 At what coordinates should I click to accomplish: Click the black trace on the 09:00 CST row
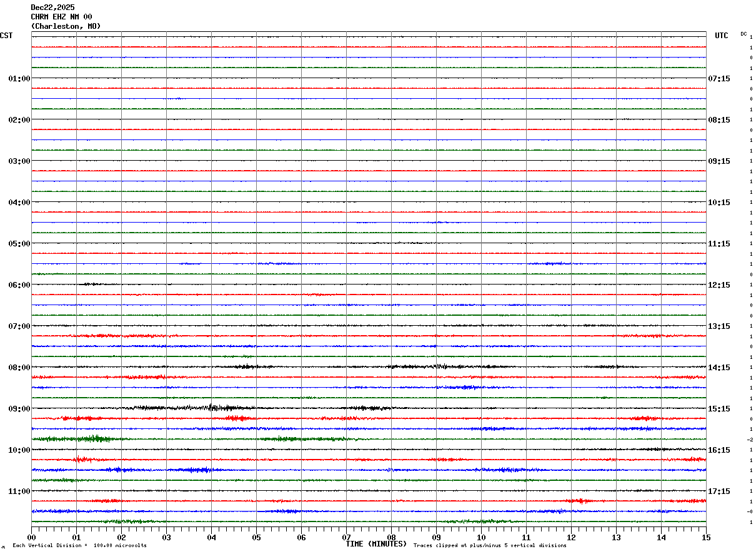(369, 408)
